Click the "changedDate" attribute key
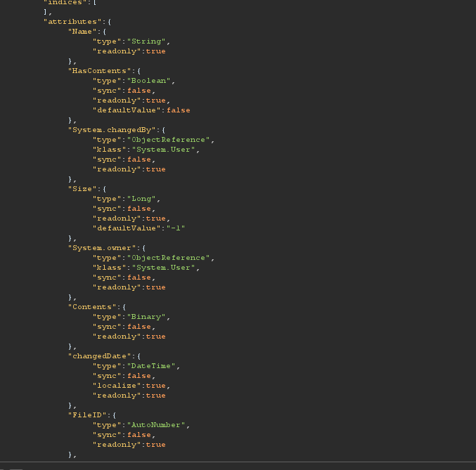Image resolution: width=476 pixels, height=470 pixels. 97,356
